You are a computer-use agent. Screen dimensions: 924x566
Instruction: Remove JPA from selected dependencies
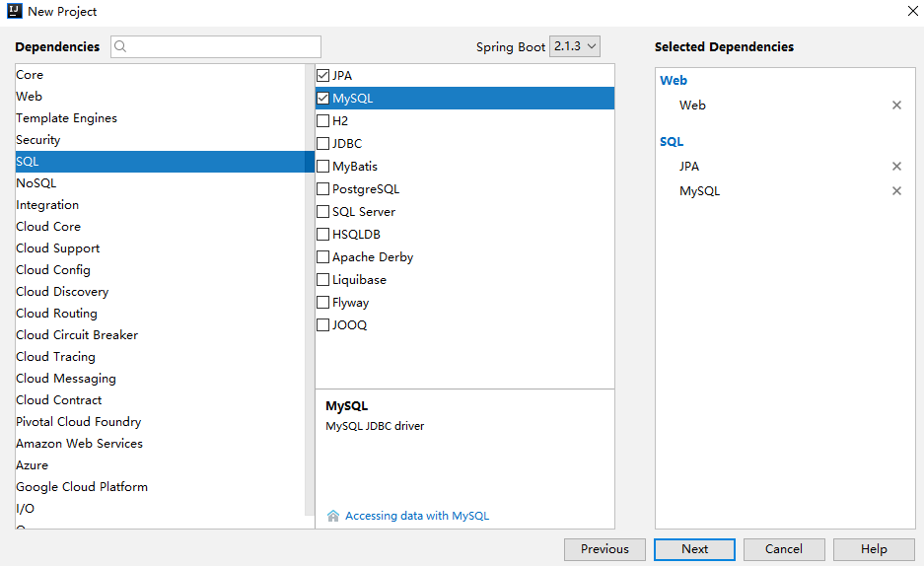[896, 167]
